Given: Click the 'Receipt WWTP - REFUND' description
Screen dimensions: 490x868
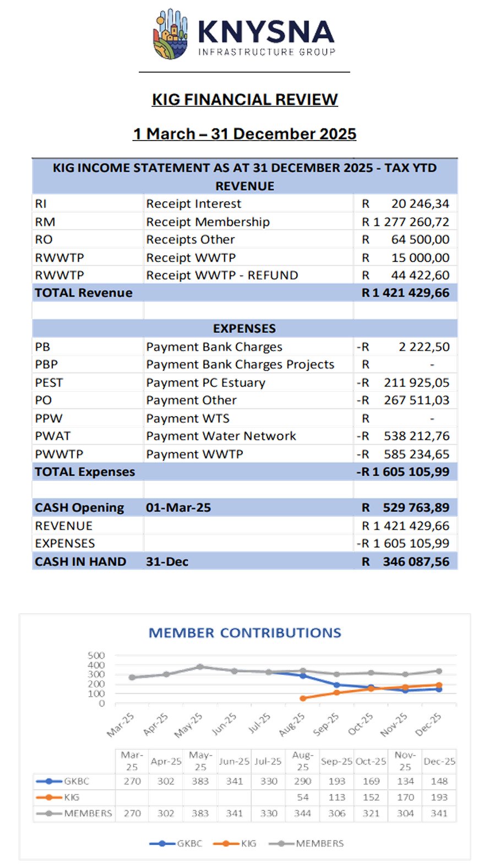Looking at the screenshot, I should 222,275.
